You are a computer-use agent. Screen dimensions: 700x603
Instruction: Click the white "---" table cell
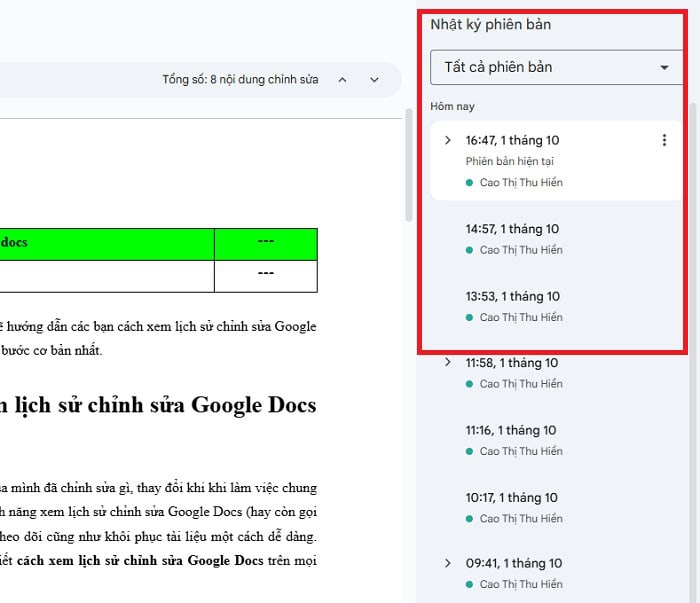(266, 275)
